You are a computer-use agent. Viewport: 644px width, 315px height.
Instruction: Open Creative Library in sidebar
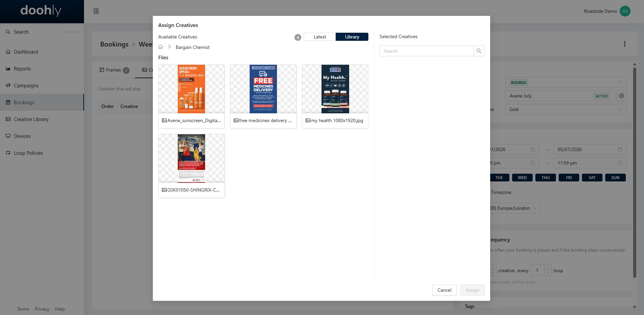pos(42,119)
